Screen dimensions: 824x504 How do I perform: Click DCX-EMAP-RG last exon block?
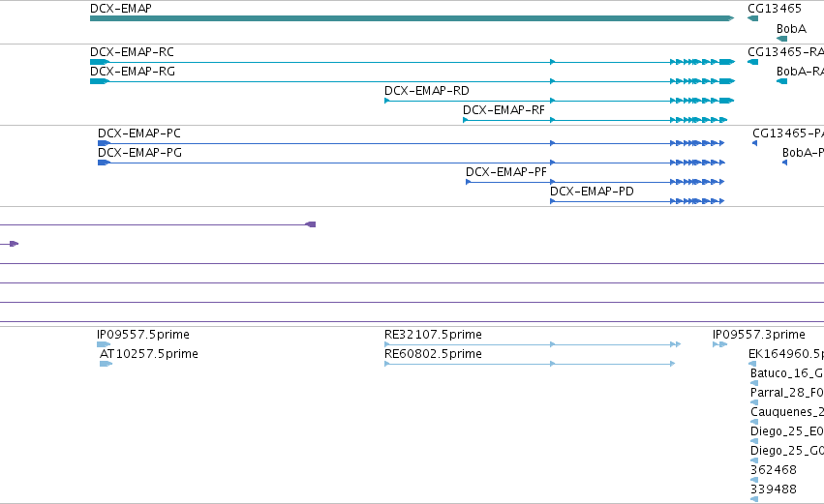pyautogui.click(x=727, y=81)
